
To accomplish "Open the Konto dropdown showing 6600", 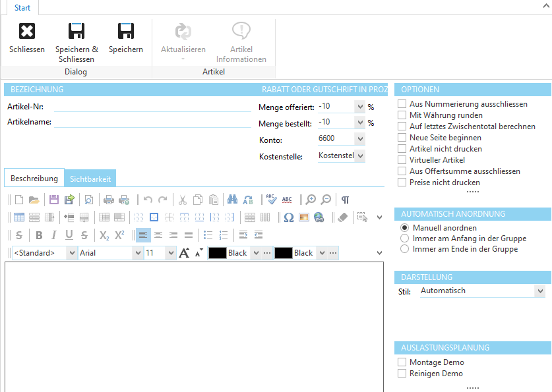I will click(x=359, y=139).
